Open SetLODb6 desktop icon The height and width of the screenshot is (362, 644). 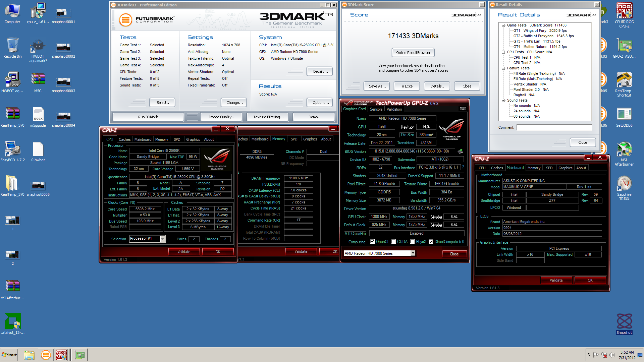(624, 117)
